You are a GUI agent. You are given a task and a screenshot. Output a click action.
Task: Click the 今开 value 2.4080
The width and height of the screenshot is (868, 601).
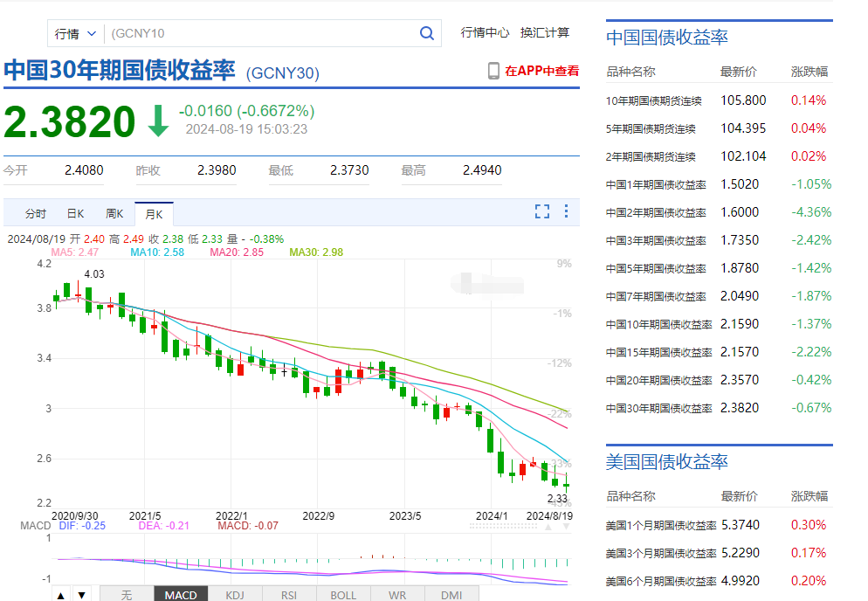[x=84, y=170]
